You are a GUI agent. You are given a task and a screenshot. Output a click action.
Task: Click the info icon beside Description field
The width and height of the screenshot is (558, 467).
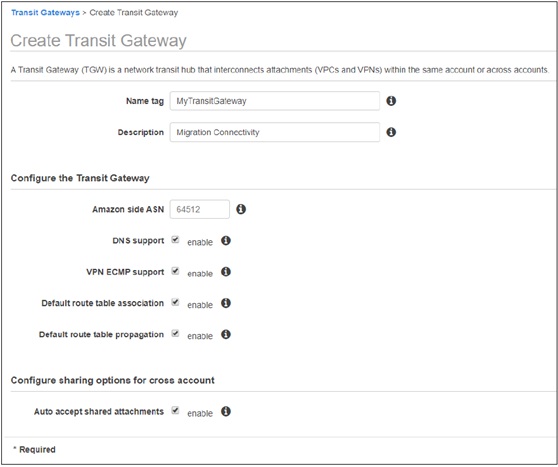(x=391, y=132)
